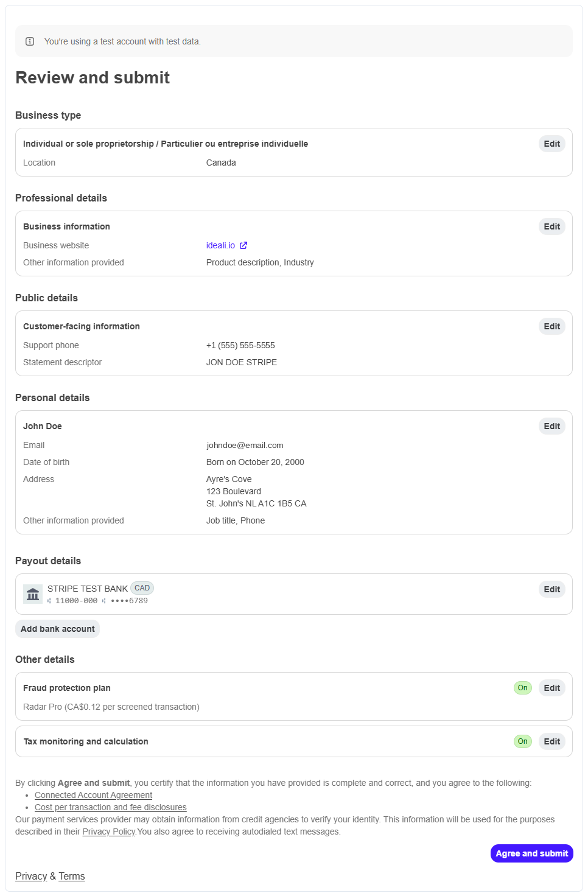The image size is (588, 896).
Task: Open the Privacy footer link
Action: point(31,876)
